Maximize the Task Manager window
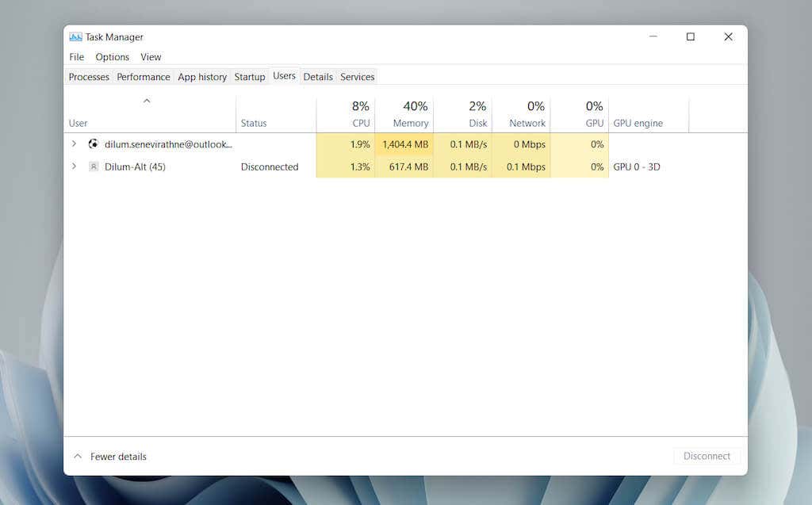 click(691, 37)
